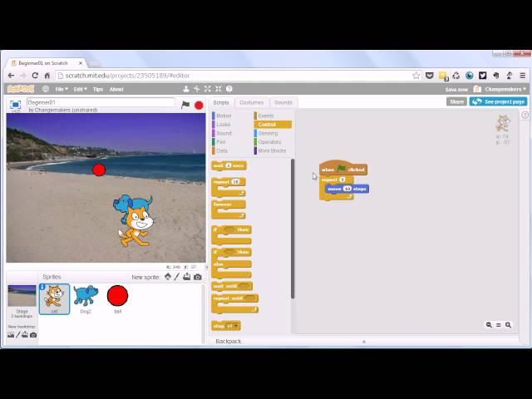Choose backdrop from library icon
The height and width of the screenshot is (399, 532).
point(11,335)
